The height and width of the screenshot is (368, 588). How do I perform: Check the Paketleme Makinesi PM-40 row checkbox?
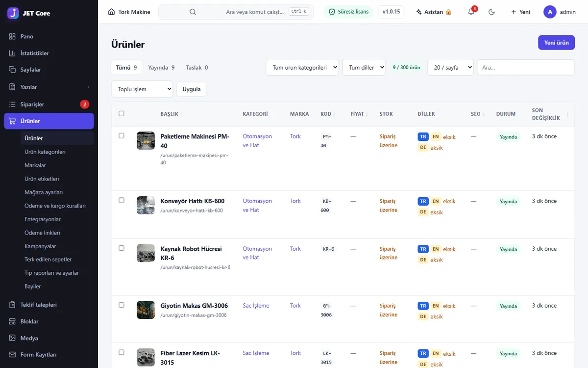(122, 135)
